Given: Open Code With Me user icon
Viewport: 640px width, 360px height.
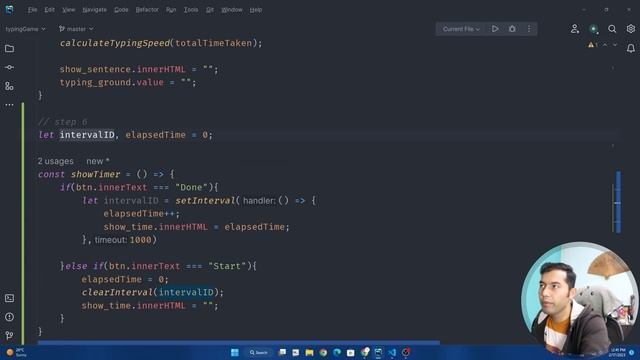Looking at the screenshot, I should point(575,29).
